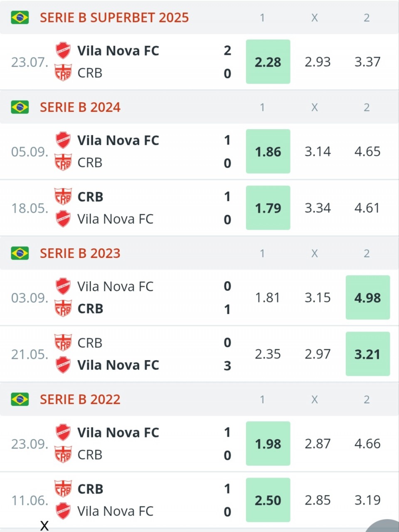Pick the highlighted 3.21 odds
Image resolution: width=399 pixels, height=532 pixels.
367,354
